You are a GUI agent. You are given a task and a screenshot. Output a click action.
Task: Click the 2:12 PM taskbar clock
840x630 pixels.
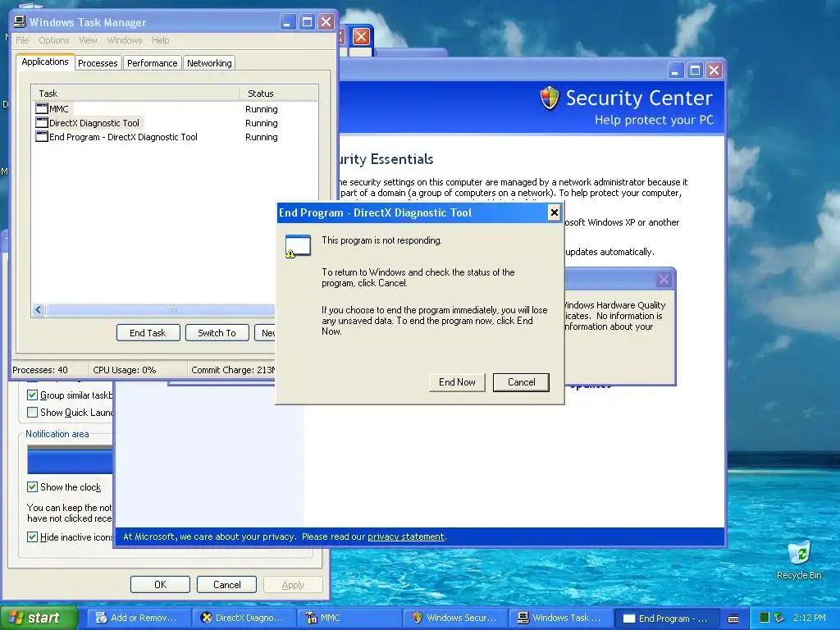(810, 618)
